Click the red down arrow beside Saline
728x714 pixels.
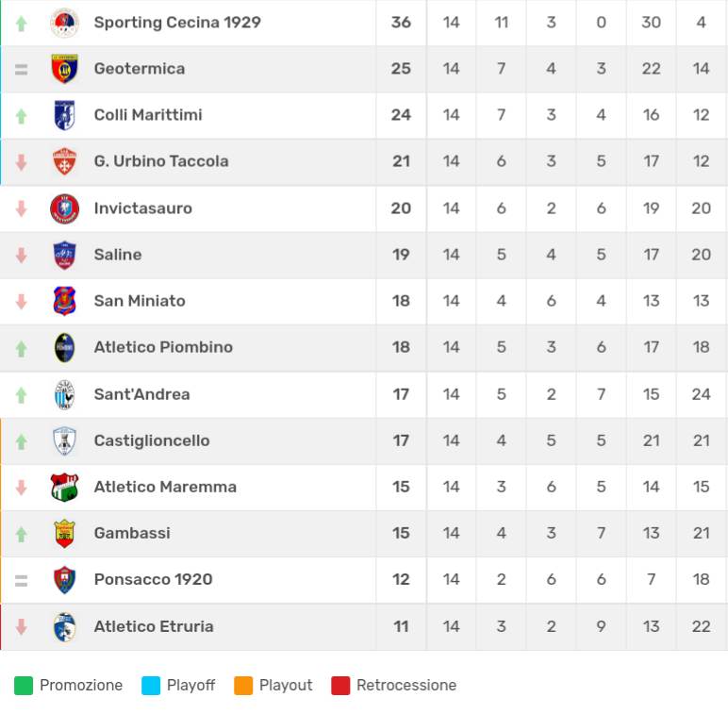(22, 256)
